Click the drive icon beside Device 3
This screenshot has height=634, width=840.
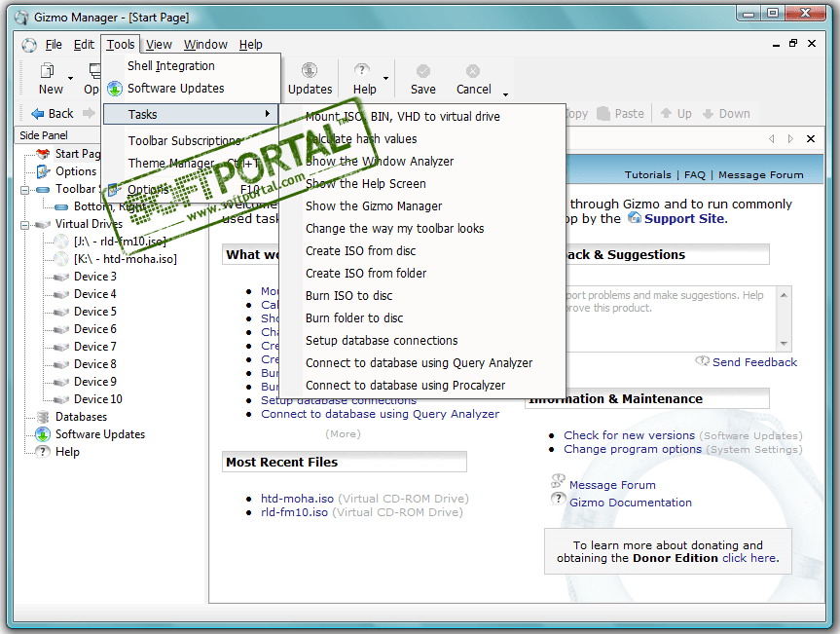(61, 277)
